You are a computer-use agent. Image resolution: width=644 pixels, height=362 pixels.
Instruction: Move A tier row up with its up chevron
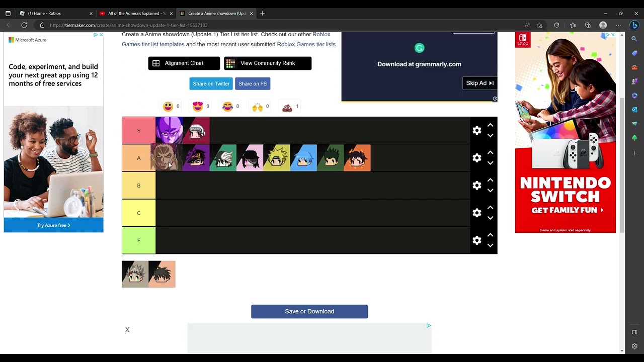(490, 152)
